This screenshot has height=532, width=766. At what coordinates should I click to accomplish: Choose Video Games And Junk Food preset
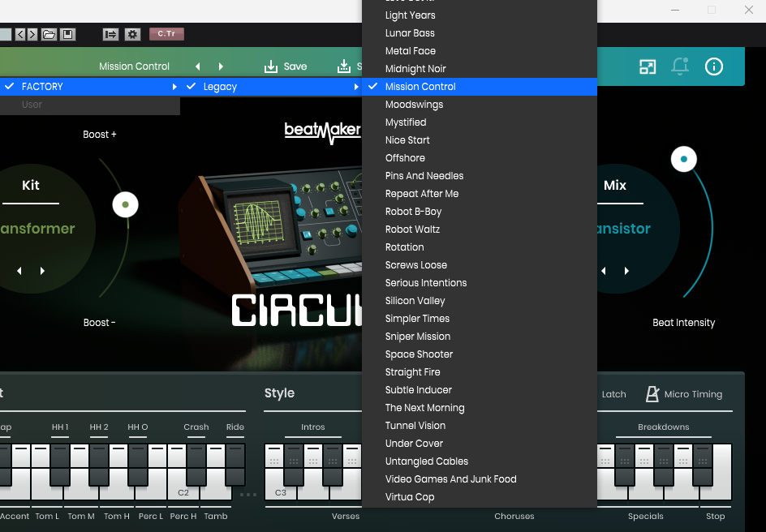coord(480,479)
